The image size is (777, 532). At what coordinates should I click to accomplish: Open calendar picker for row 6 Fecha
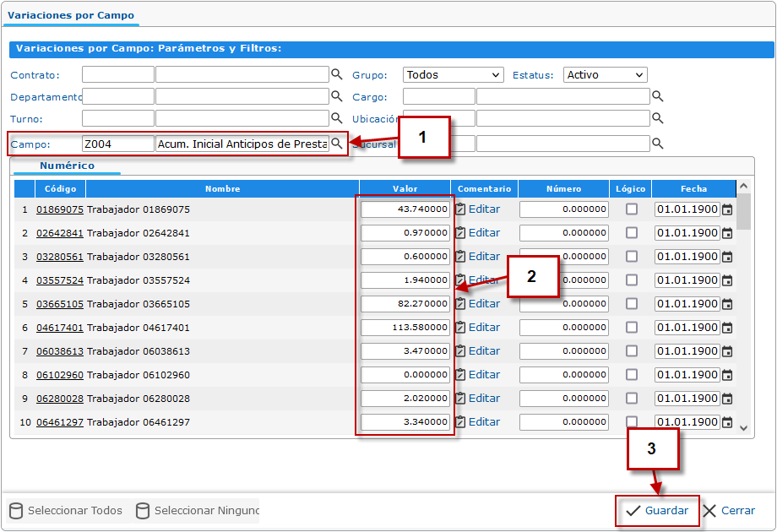[727, 328]
